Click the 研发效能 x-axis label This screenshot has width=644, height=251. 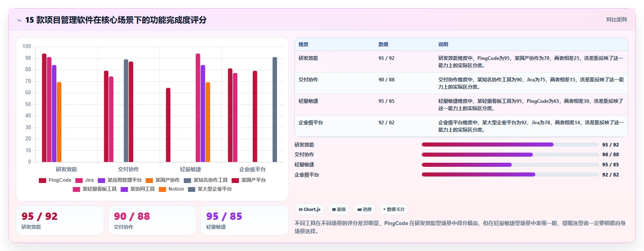click(67, 169)
